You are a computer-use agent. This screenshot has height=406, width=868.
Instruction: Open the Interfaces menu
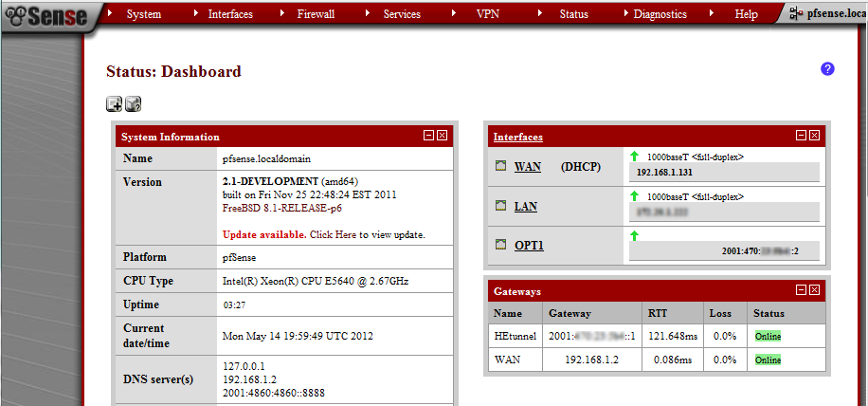coord(230,14)
